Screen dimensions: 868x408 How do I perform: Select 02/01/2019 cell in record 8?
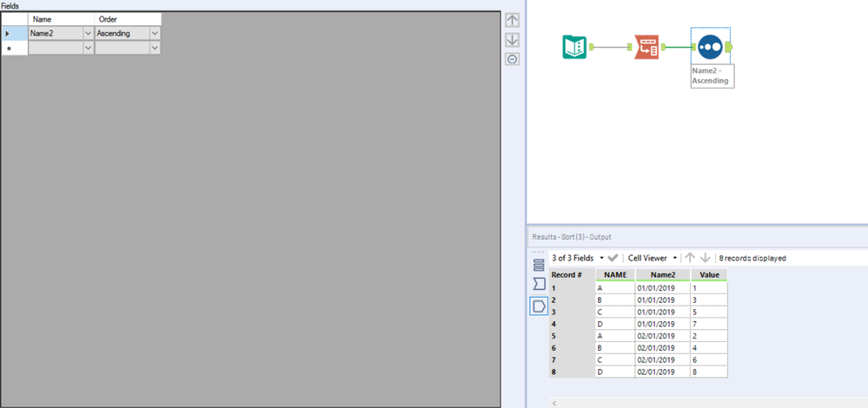(x=663, y=372)
